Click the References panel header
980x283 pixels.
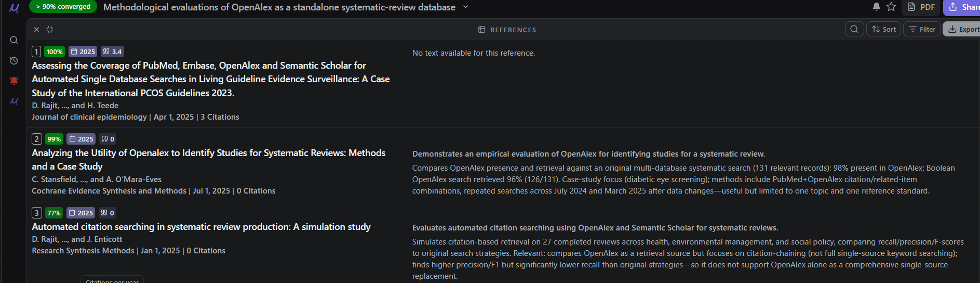point(507,30)
